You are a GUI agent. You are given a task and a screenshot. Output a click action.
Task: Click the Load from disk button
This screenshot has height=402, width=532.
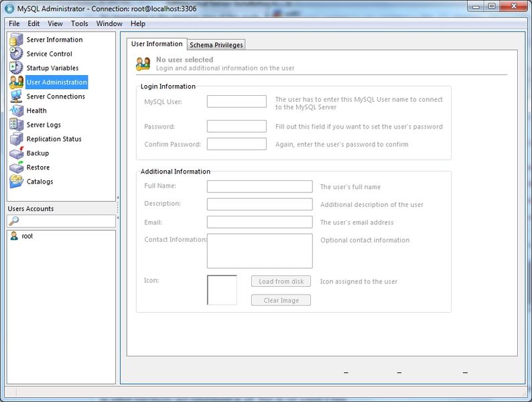coord(281,281)
